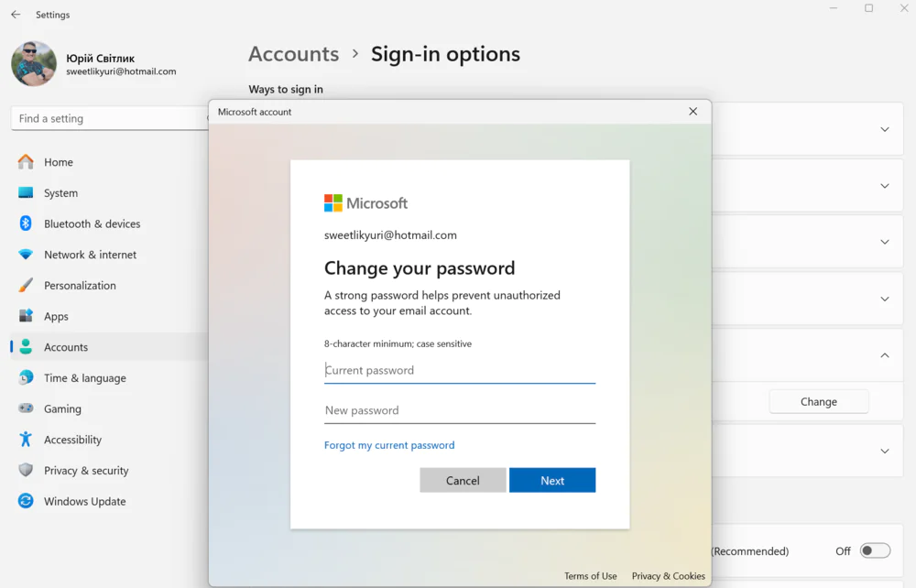Click the Apps icon in sidebar
Image resolution: width=916 pixels, height=588 pixels.
[26, 316]
